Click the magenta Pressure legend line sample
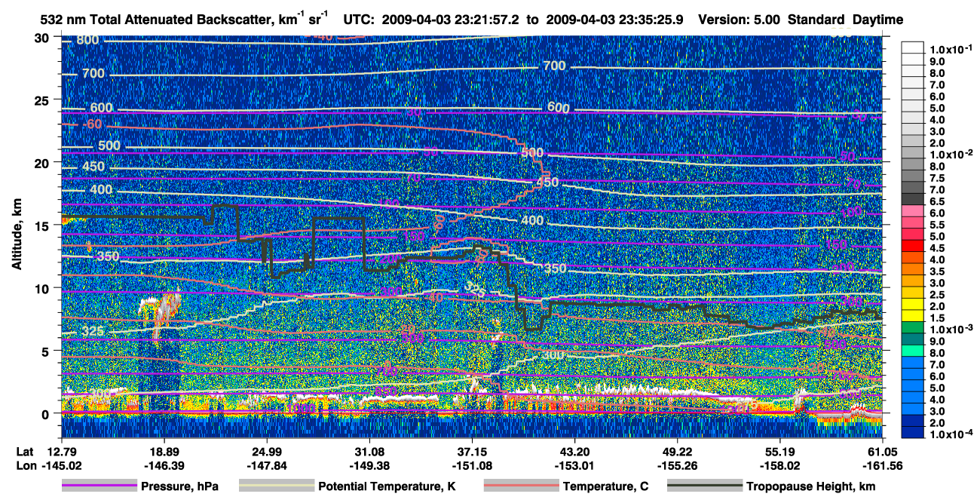The height and width of the screenshot is (503, 980). [x=99, y=486]
